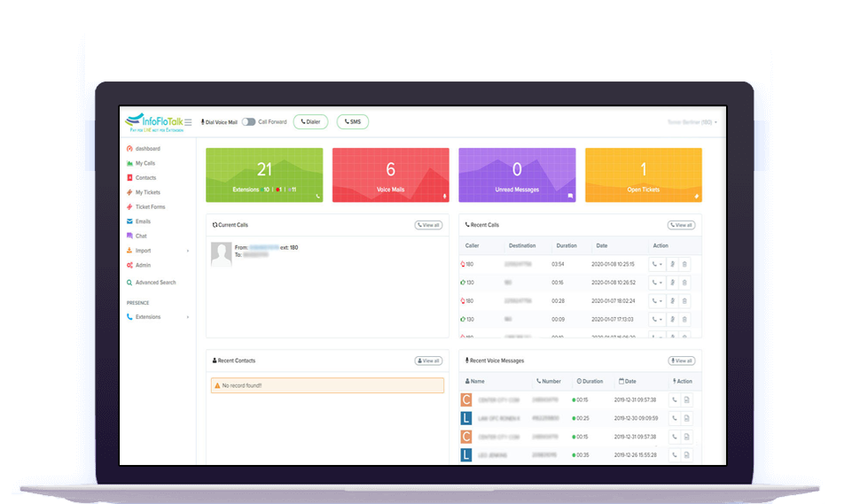This screenshot has height=504, width=860.
Task: Delete the 2020-01-08 10:25:15 call
Action: click(684, 264)
